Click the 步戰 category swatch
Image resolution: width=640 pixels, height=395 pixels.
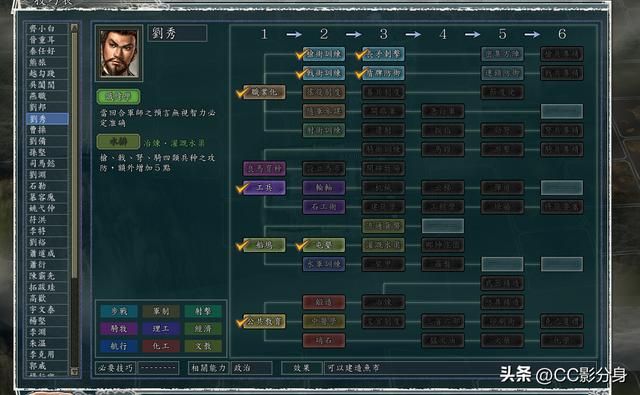coord(119,311)
